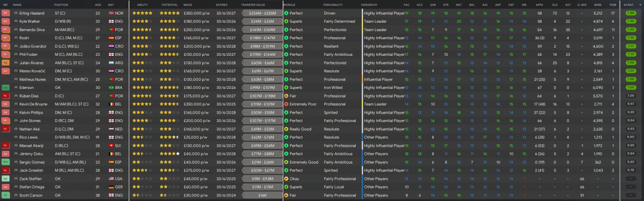Click potential stars for Jérémy Doku
The width and height of the screenshot is (644, 201).
click(x=170, y=154)
